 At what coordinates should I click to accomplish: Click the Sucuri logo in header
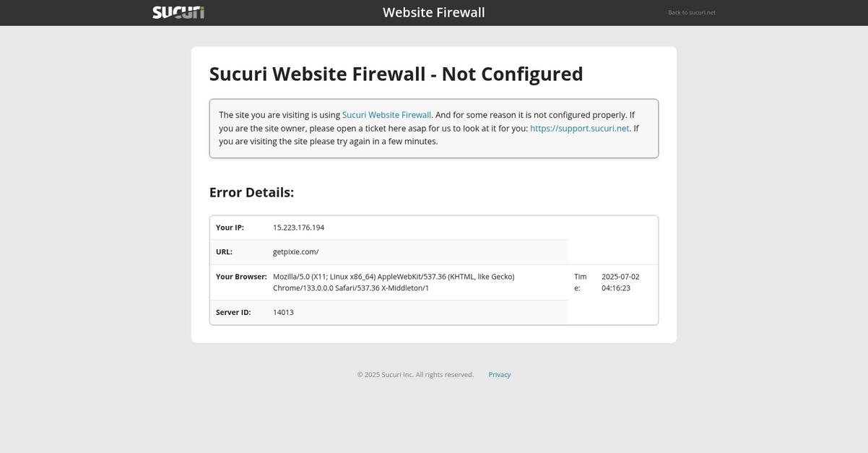click(x=178, y=12)
